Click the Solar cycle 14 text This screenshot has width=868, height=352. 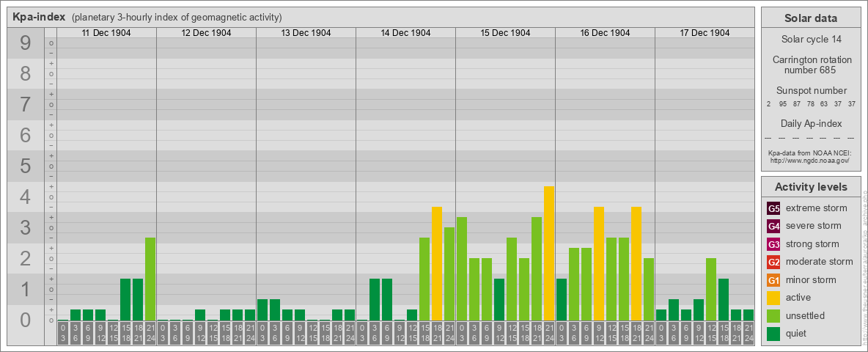point(810,40)
